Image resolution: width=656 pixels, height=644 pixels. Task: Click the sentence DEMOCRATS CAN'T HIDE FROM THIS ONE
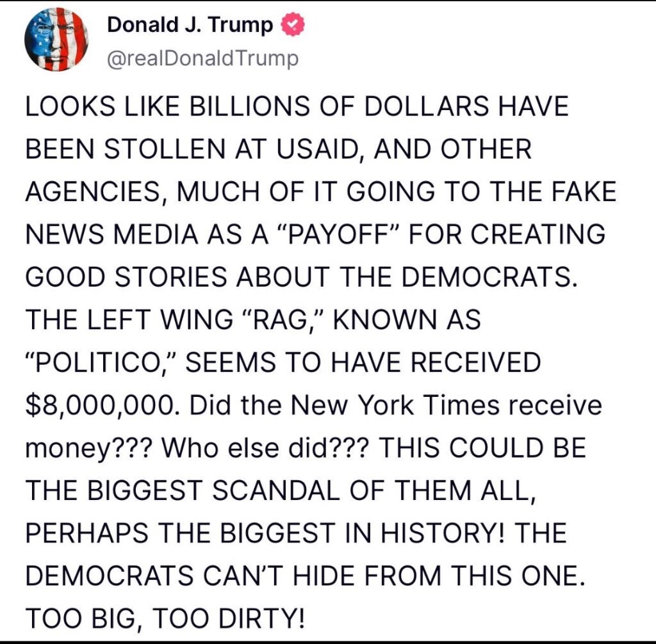coord(304,576)
